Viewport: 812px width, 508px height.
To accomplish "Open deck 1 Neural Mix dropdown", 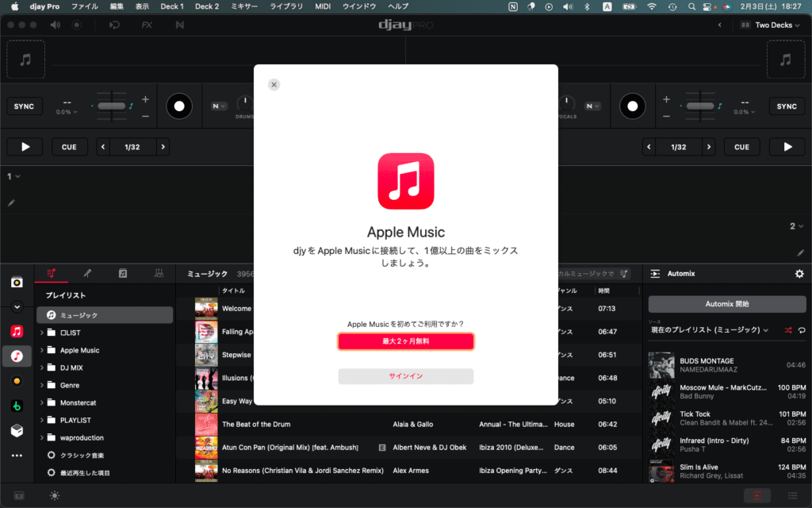I will tap(219, 106).
